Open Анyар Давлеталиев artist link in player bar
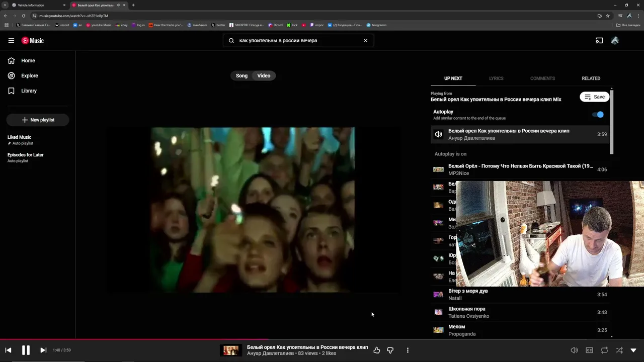Screen dimensions: 644x362 [271, 353]
